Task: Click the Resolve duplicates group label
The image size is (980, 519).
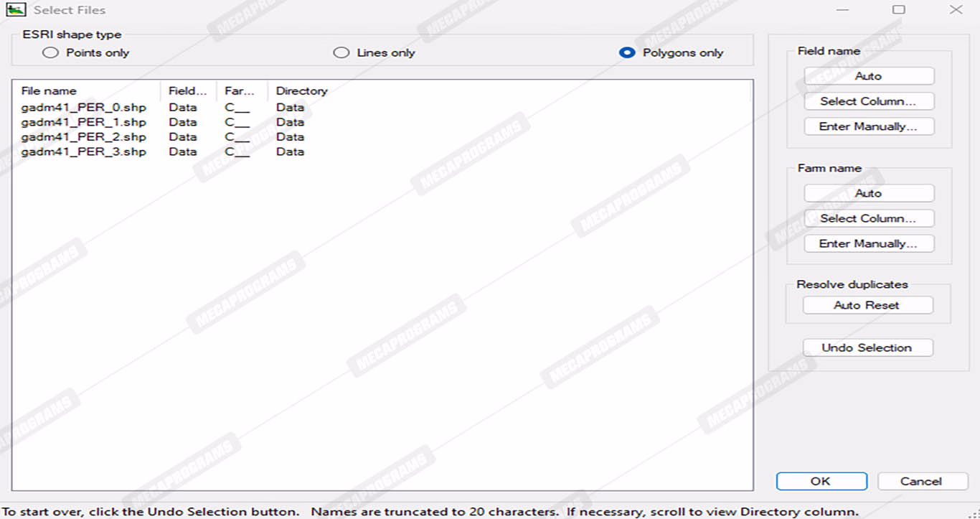Action: [x=852, y=284]
